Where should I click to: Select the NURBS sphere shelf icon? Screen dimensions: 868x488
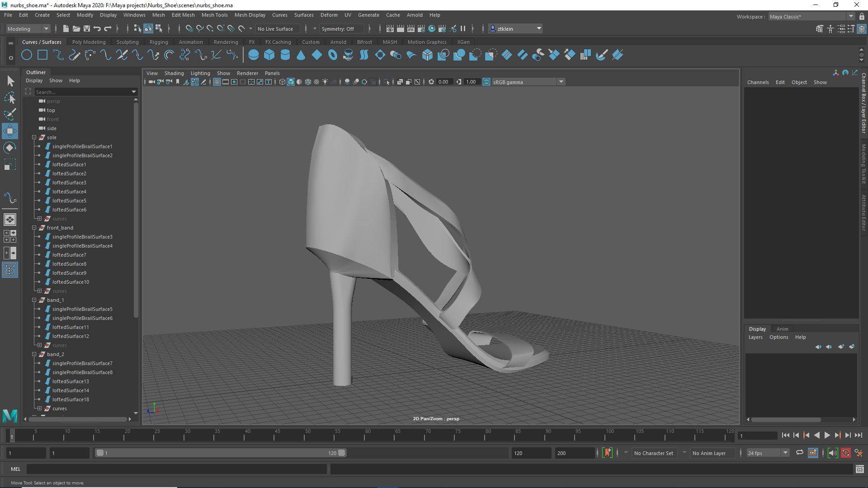254,55
